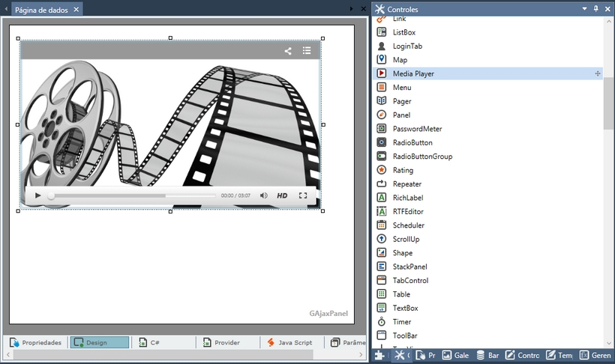Open the Controles panel dropdown arrow

coord(585,9)
